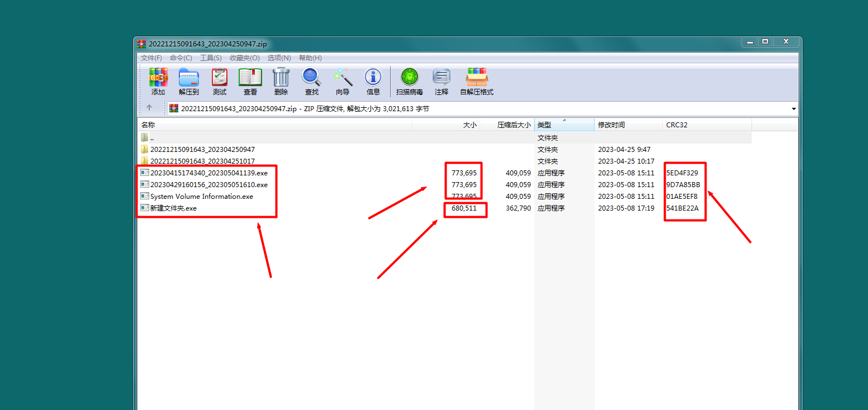Viewport: 868px width, 410px height.
Task: Select the 新建文件夹.exe file icon
Action: (x=145, y=208)
